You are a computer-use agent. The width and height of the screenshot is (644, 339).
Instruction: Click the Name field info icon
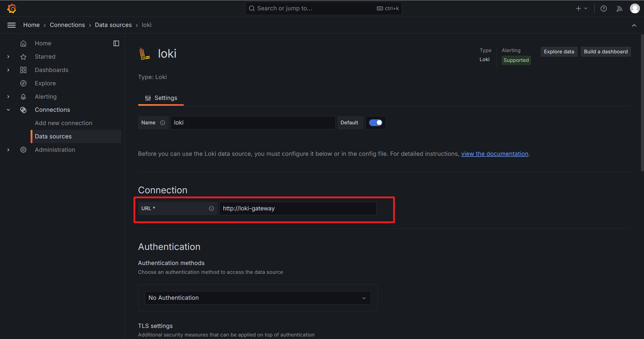(x=163, y=123)
